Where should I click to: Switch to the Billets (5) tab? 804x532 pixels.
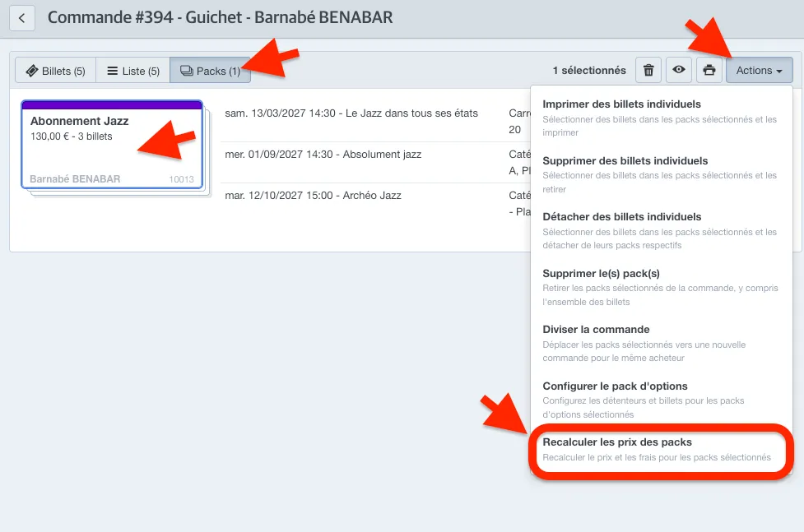coord(55,71)
